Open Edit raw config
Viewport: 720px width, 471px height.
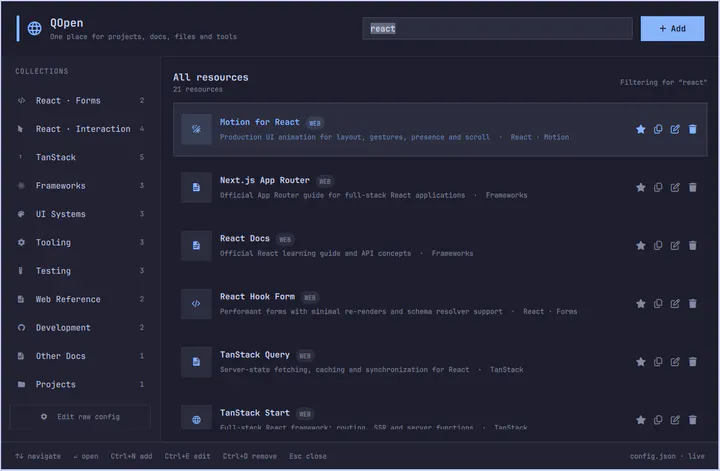pos(80,417)
